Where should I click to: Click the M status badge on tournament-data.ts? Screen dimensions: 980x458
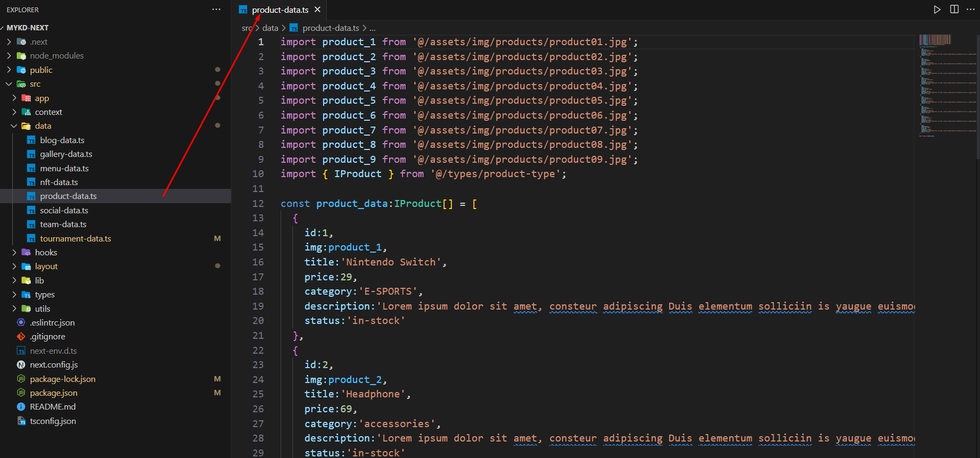coord(217,238)
